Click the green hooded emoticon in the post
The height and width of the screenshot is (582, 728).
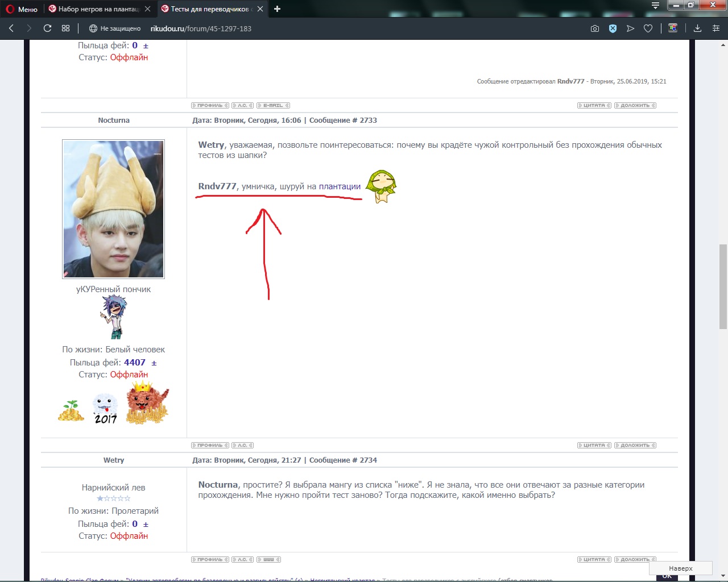pyautogui.click(x=380, y=186)
